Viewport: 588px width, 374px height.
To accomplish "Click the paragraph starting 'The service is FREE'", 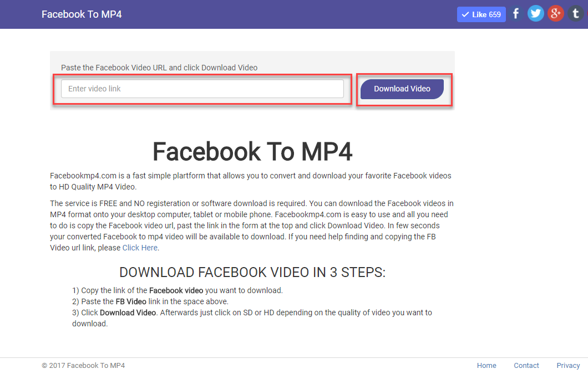I will (x=252, y=226).
